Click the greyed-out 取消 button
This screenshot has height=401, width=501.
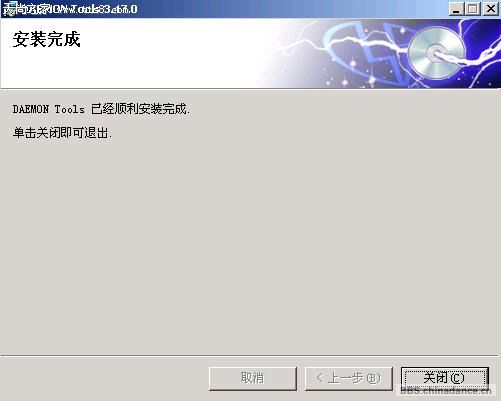(253, 378)
